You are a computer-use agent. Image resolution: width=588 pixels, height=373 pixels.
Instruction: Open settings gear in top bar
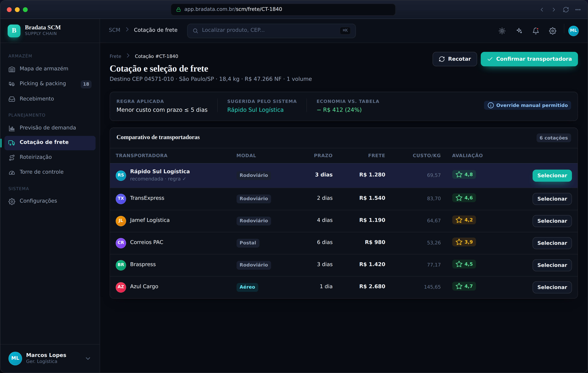click(x=553, y=31)
